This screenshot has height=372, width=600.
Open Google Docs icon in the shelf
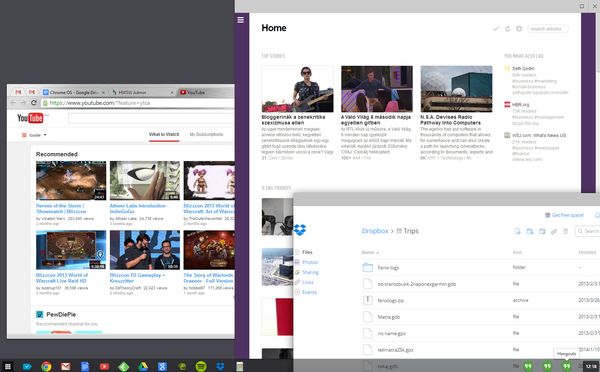85,366
